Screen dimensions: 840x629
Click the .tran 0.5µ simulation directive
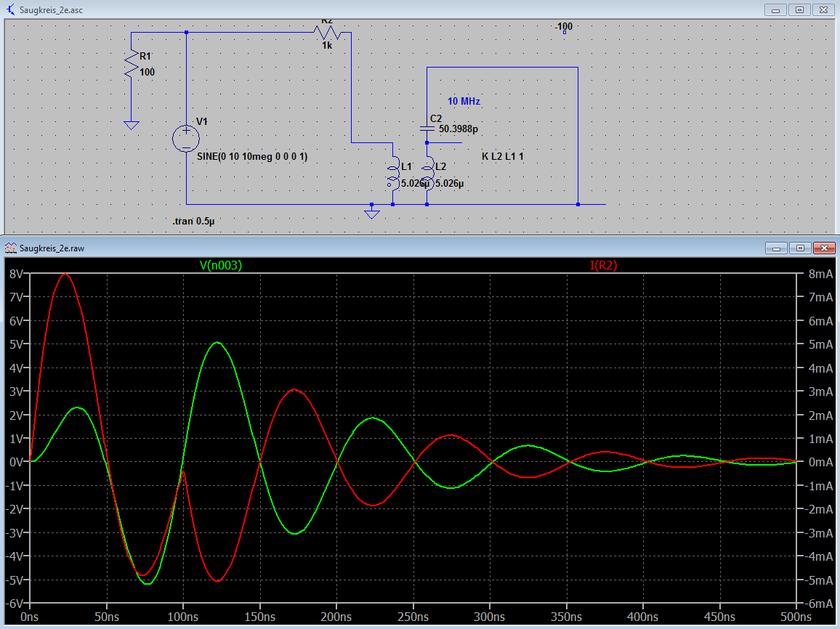193,220
